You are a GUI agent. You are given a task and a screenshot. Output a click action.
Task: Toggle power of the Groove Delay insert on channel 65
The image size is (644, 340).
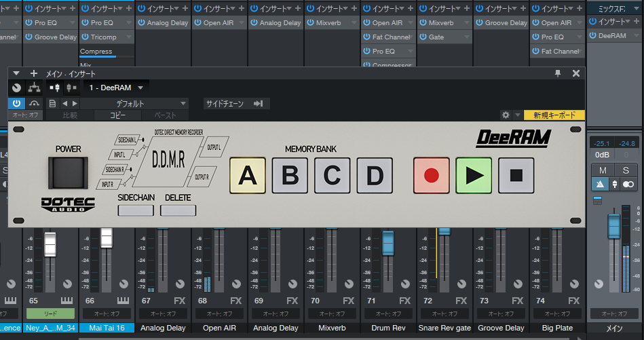point(29,37)
